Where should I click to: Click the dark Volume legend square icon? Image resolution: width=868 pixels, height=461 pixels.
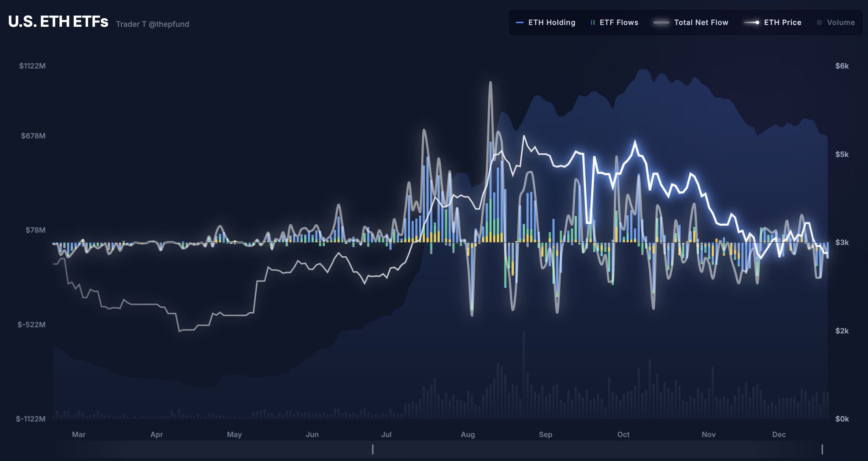[x=819, y=22]
